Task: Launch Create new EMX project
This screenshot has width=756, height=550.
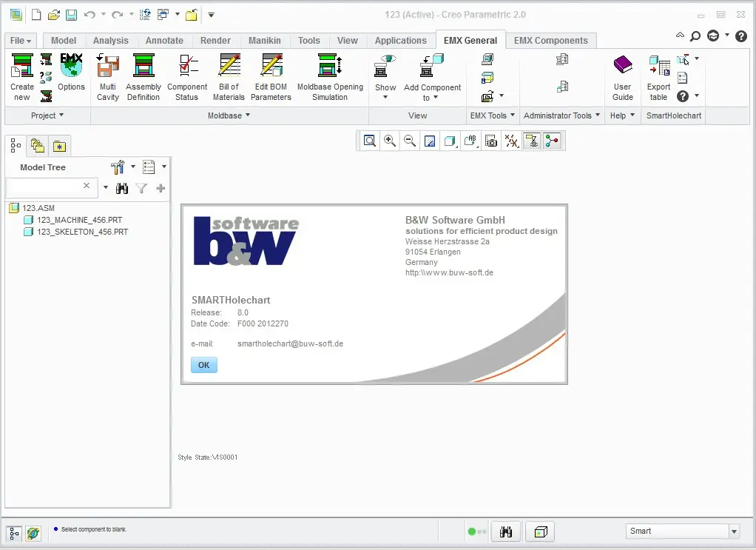Action: pos(22,77)
